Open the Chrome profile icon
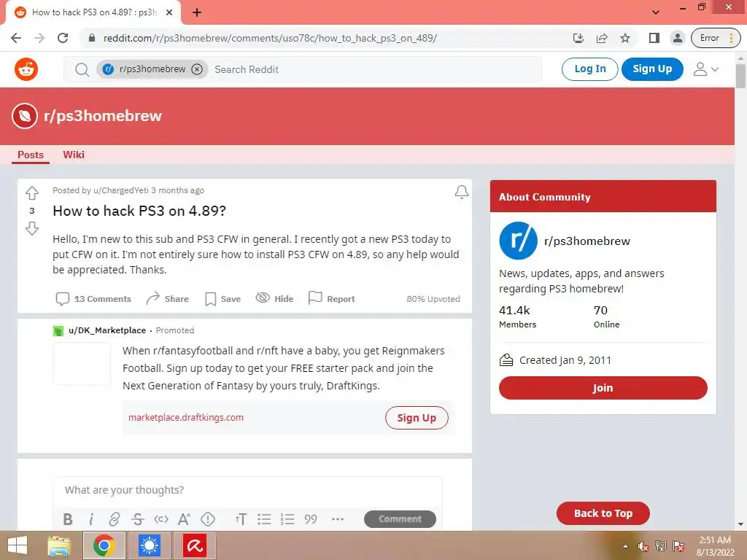The image size is (747, 560). (677, 38)
